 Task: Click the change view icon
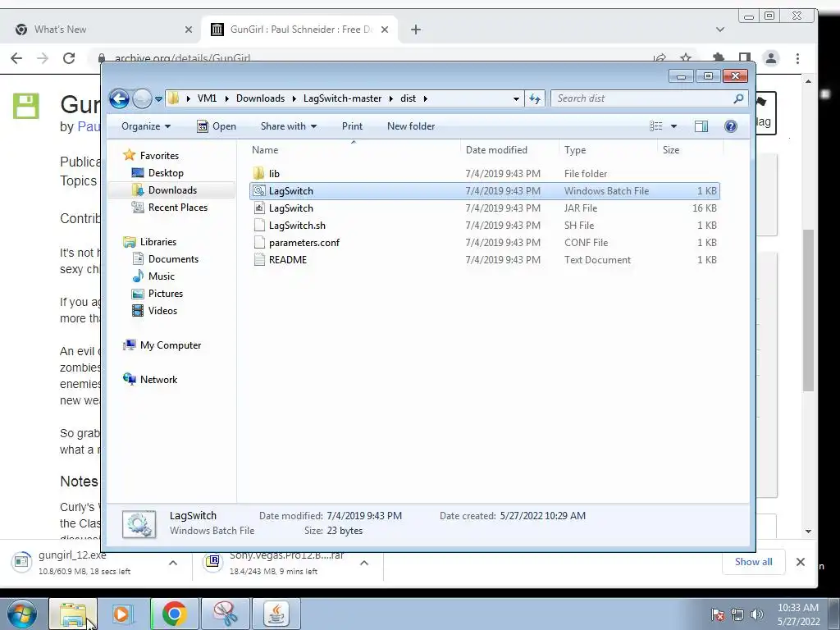tap(655, 126)
